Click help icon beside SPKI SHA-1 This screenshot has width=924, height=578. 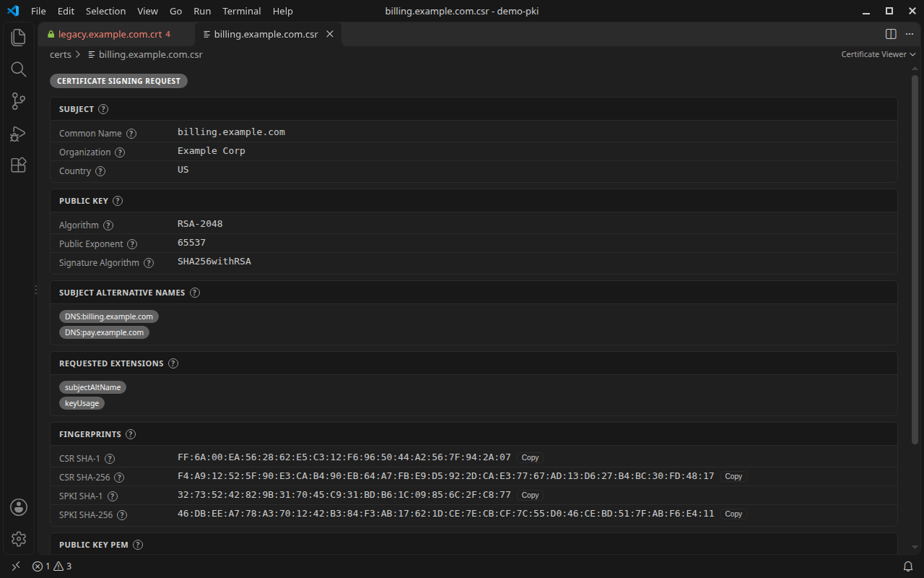coord(113,496)
